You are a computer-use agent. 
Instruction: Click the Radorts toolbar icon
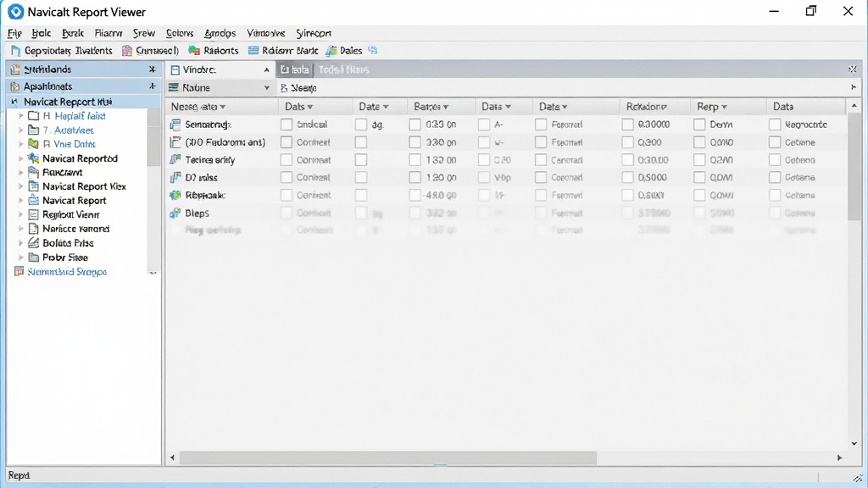point(194,50)
